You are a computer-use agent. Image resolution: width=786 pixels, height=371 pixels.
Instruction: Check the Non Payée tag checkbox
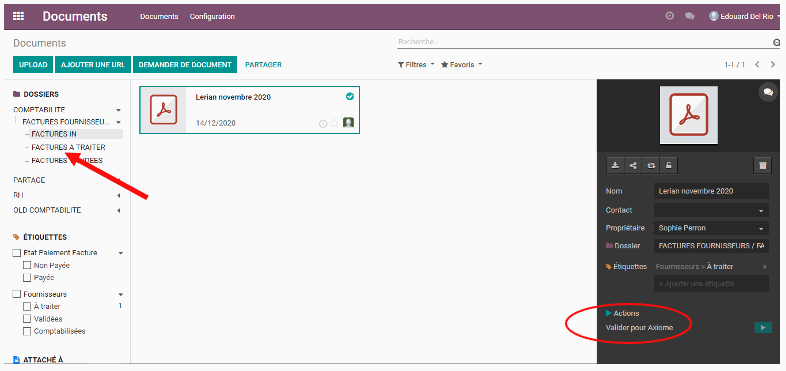click(x=28, y=265)
